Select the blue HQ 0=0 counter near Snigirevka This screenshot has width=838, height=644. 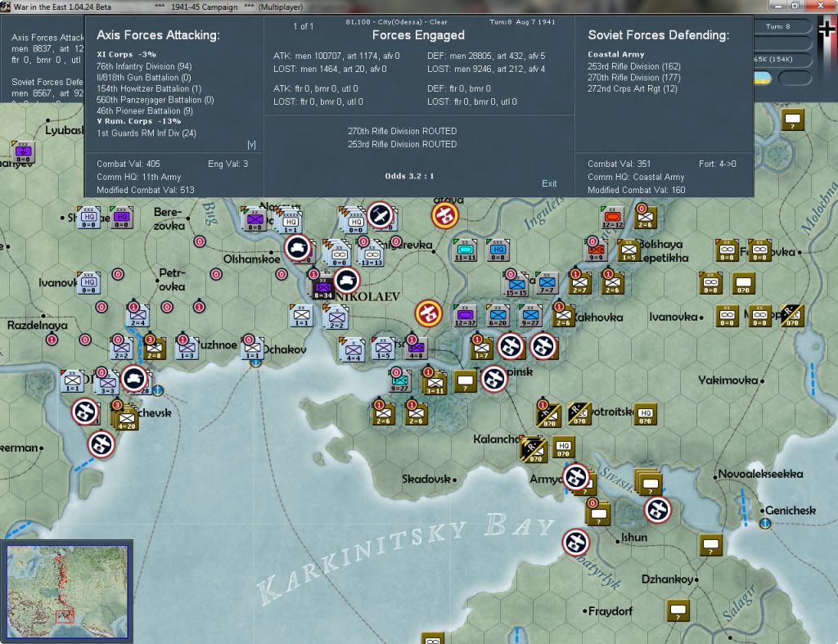pyautogui.click(x=498, y=250)
